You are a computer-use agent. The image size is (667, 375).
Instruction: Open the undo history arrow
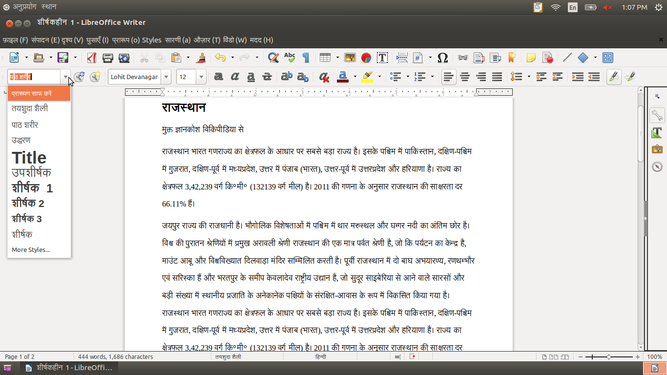tap(232, 57)
